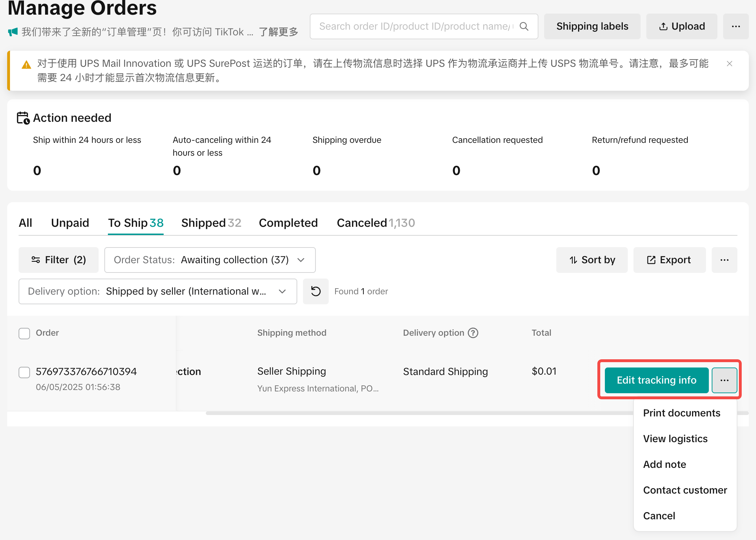Click the order row three-dot button
Screen dimensions: 756x540
[724, 380]
